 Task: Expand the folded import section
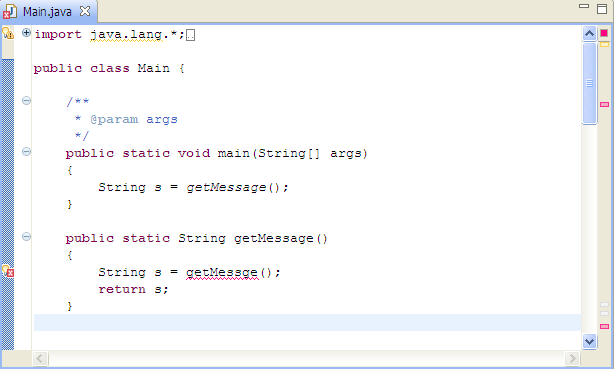point(26,33)
